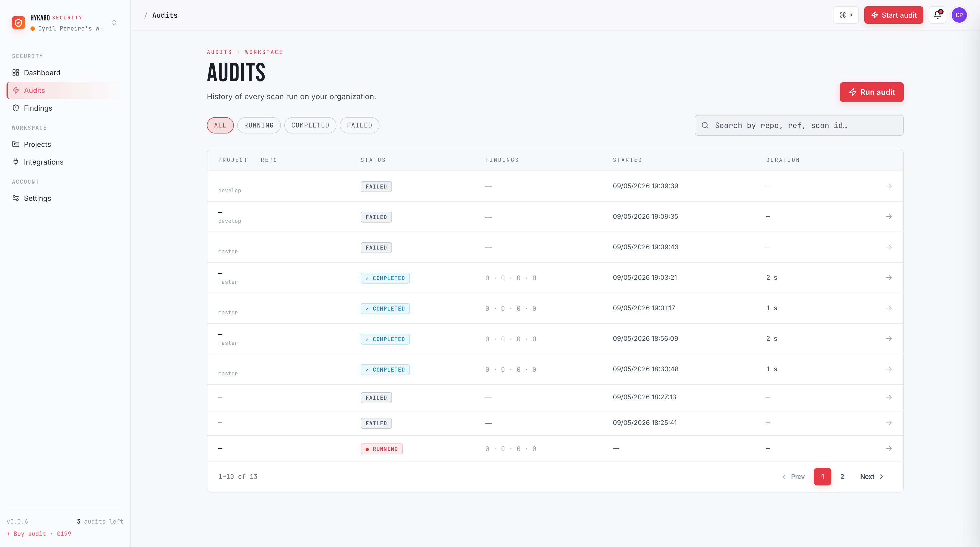Screen dimensions: 980x547
Task: Open audit started 18:27:13 via arrow
Action: [x=889, y=397]
